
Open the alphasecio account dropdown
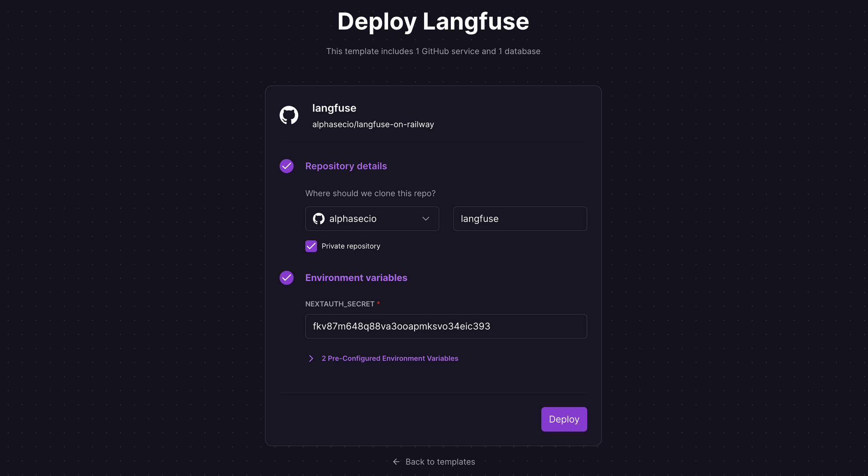[x=372, y=219]
